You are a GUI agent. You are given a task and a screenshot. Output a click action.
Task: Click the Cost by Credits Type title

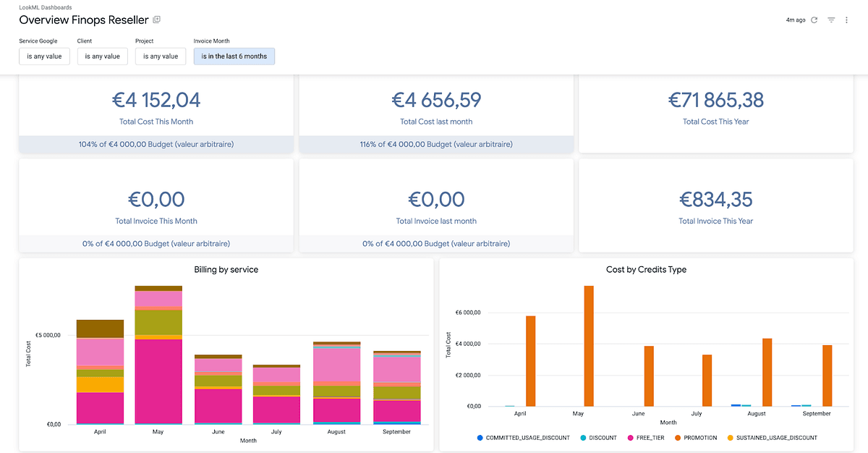click(646, 270)
